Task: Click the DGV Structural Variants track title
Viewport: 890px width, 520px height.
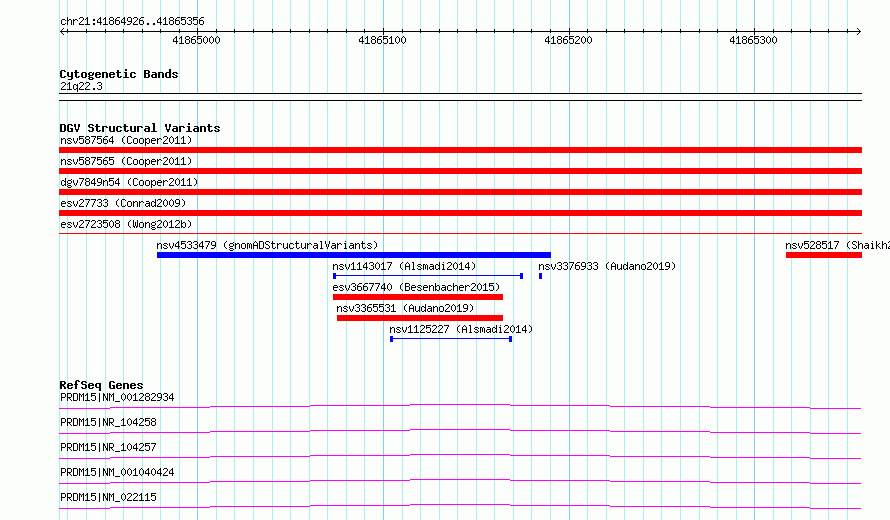Action: 140,128
